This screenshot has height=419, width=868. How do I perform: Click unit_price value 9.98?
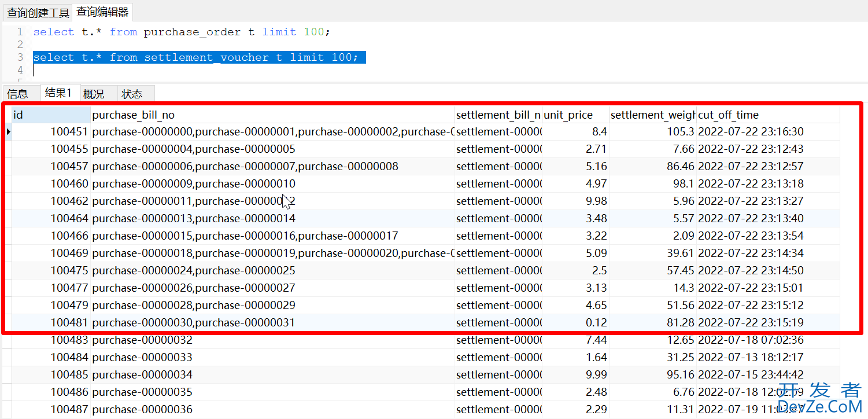click(x=575, y=201)
